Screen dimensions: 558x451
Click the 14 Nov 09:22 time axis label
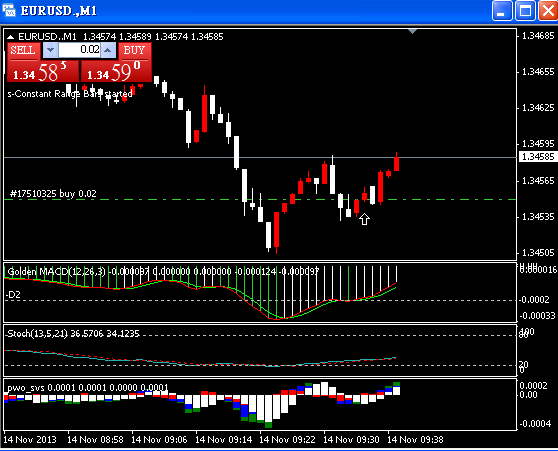point(287,440)
